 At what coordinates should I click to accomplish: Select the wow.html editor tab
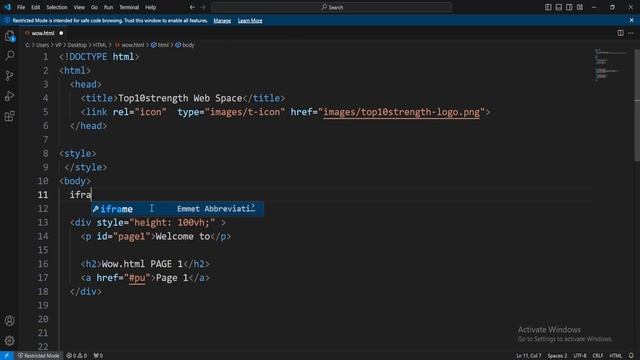pyautogui.click(x=43, y=33)
